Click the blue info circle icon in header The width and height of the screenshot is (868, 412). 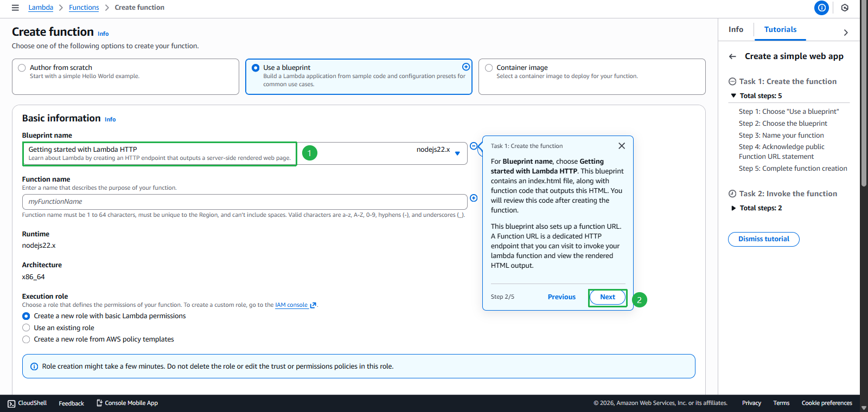[x=821, y=8]
